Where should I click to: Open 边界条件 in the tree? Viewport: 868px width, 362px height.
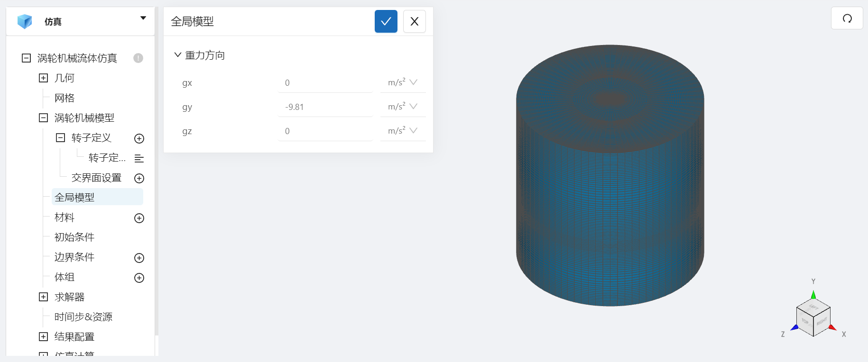[74, 257]
